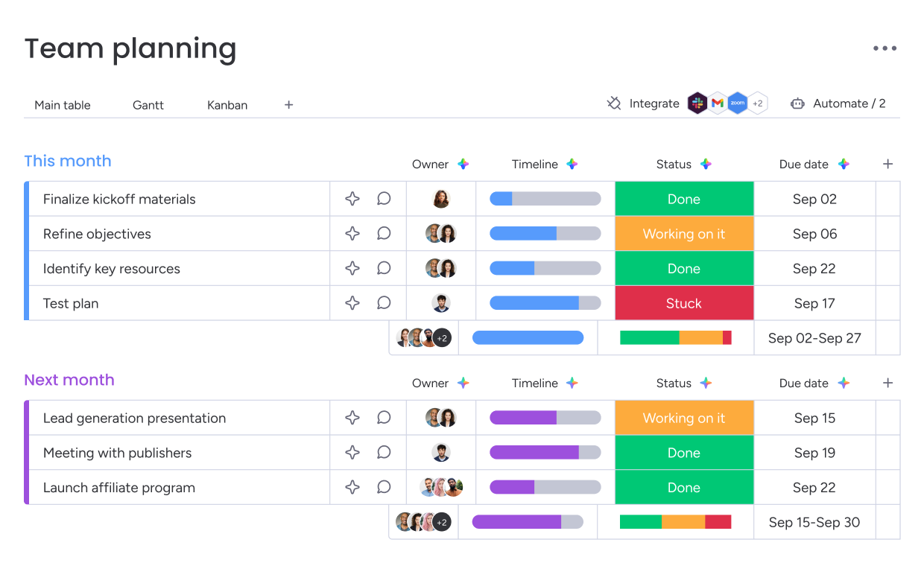Click the AI icon beside Timeline in This month
Viewport: 924px width, 563px height.
(572, 165)
